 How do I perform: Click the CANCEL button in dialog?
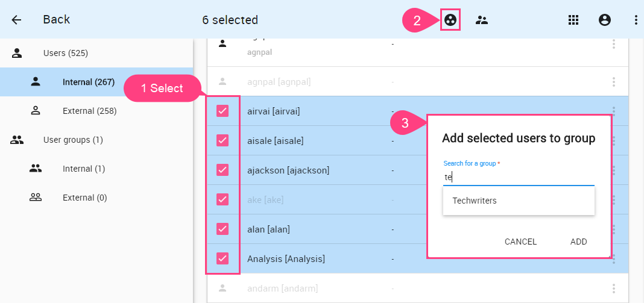pos(520,242)
